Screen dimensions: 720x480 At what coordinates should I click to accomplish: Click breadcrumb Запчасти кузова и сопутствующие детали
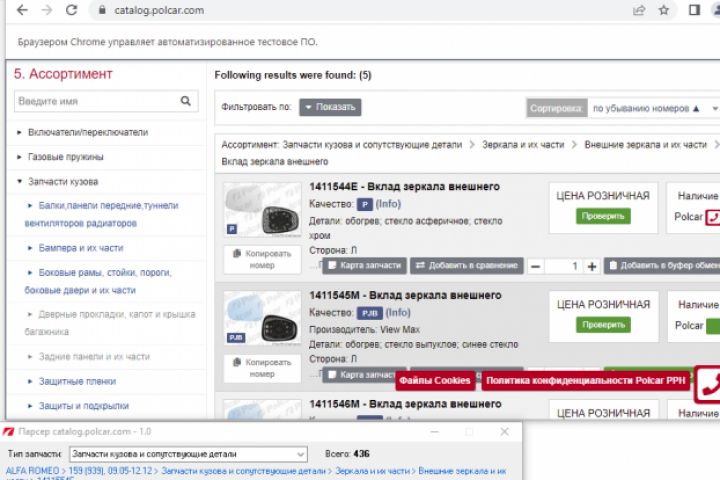click(372, 145)
